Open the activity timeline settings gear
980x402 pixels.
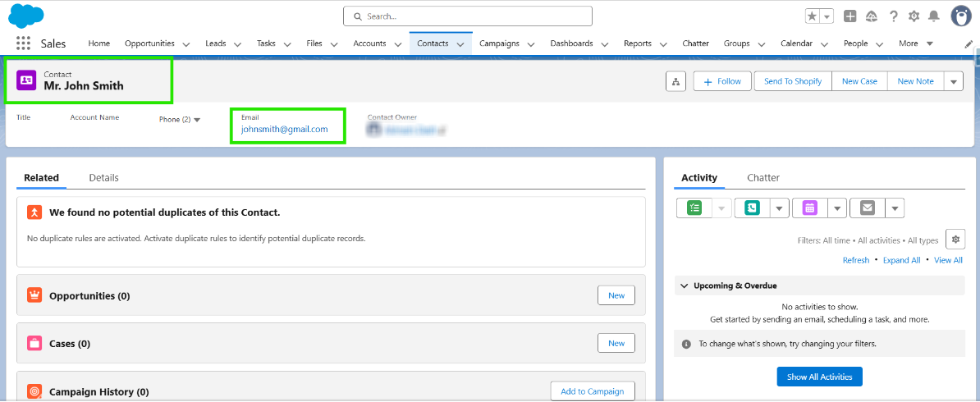tap(955, 238)
